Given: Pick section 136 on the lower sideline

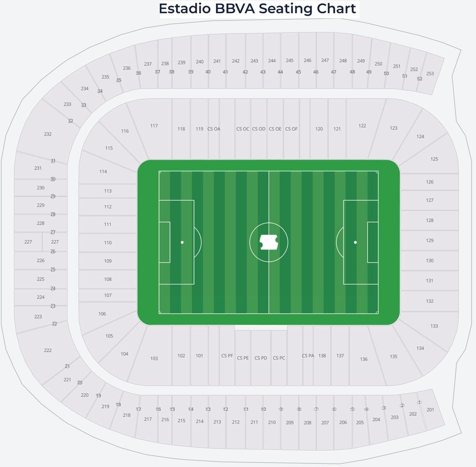Looking at the screenshot, I should click(364, 359).
